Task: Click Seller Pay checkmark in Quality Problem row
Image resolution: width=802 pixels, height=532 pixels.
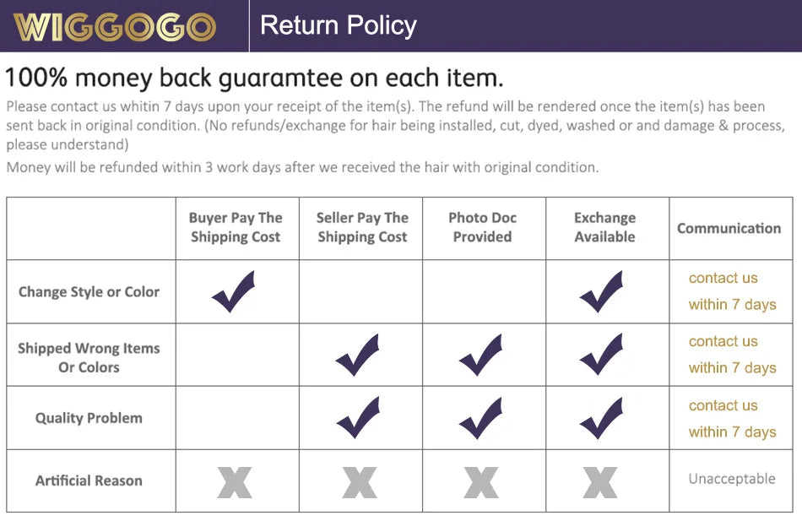Action: tap(358, 419)
